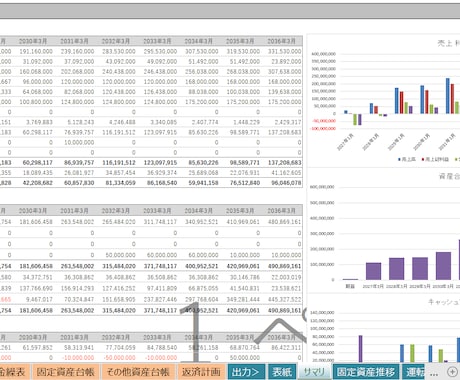Open the その他資産台帳 sheet tab
Image resolution: width=460 pixels, height=380 pixels.
coord(138,372)
